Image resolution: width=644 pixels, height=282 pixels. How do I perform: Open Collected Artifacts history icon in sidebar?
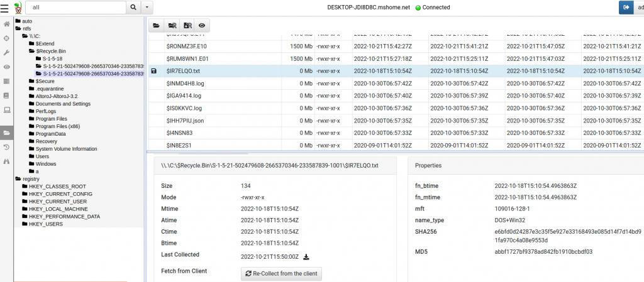(x=6, y=147)
